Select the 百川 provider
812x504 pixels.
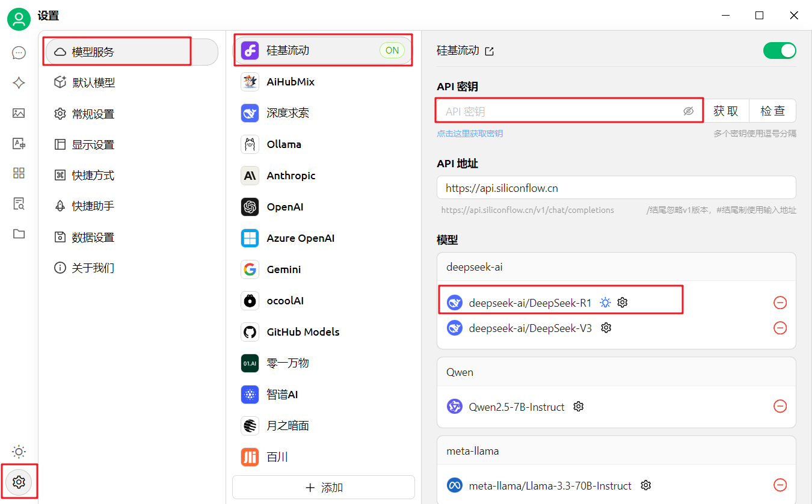[x=324, y=457]
